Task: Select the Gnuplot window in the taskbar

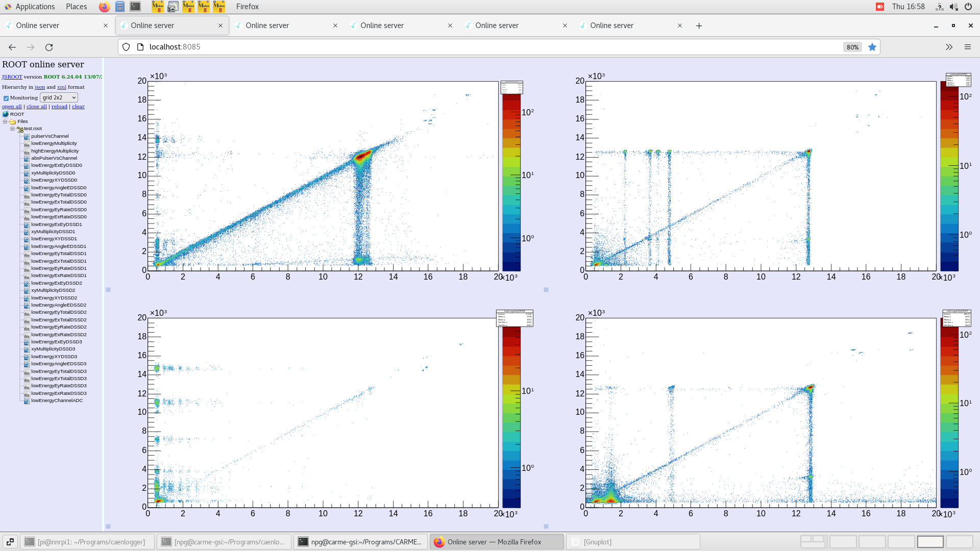Action: tap(633, 541)
